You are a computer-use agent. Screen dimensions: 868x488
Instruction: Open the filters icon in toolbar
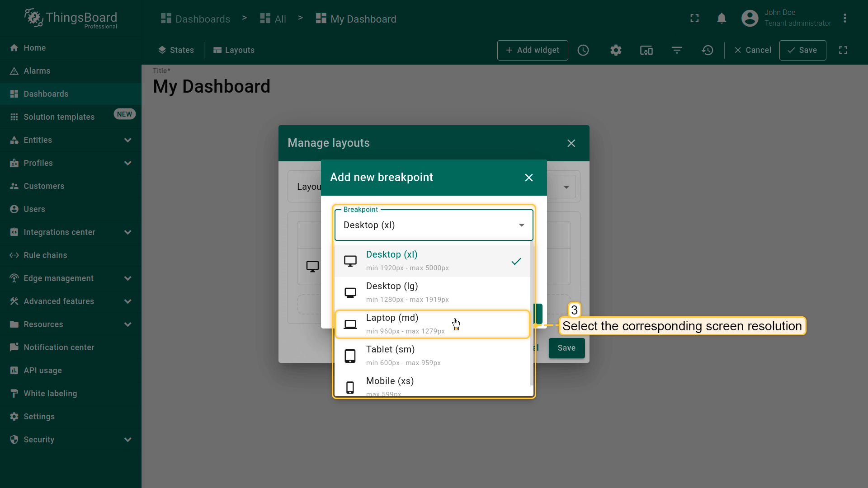pos(677,50)
